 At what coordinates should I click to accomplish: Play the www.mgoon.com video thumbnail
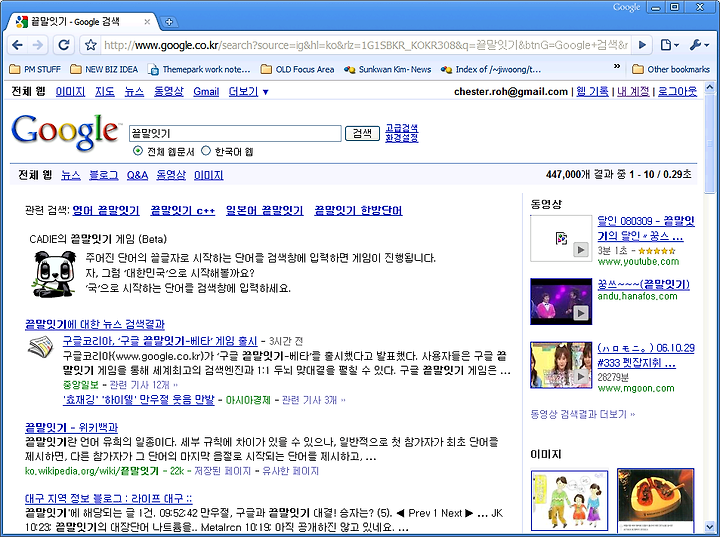pyautogui.click(x=561, y=365)
